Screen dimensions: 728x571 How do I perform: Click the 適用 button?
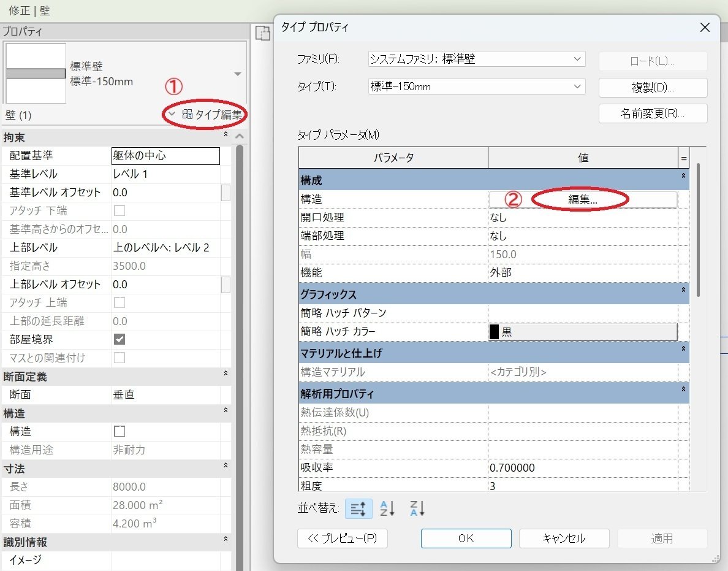point(662,538)
